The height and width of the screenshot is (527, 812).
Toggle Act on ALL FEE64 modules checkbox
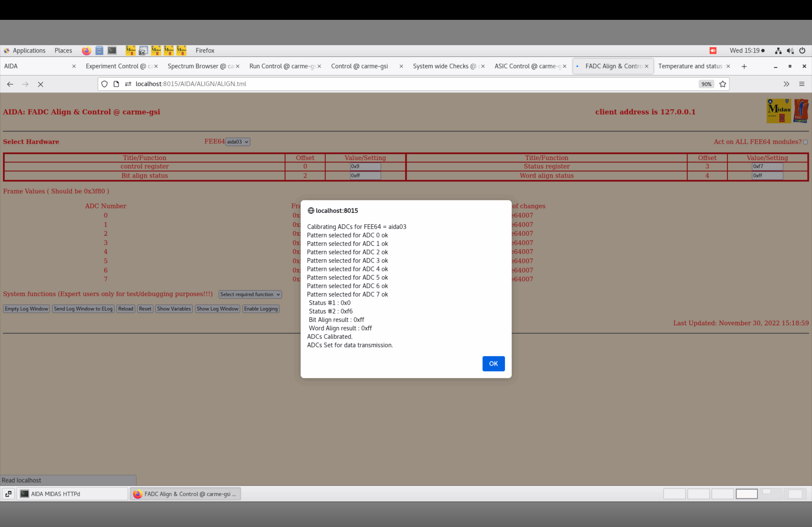[805, 142]
